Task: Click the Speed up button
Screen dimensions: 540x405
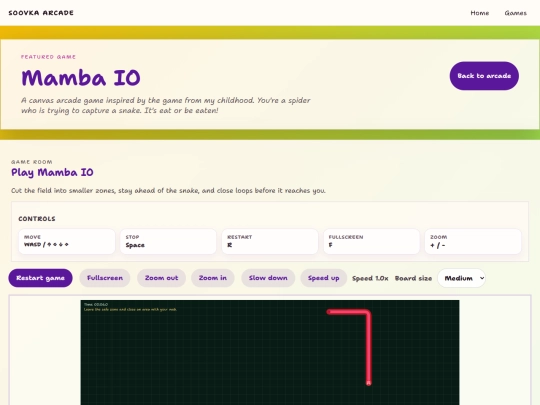Action: [323, 278]
